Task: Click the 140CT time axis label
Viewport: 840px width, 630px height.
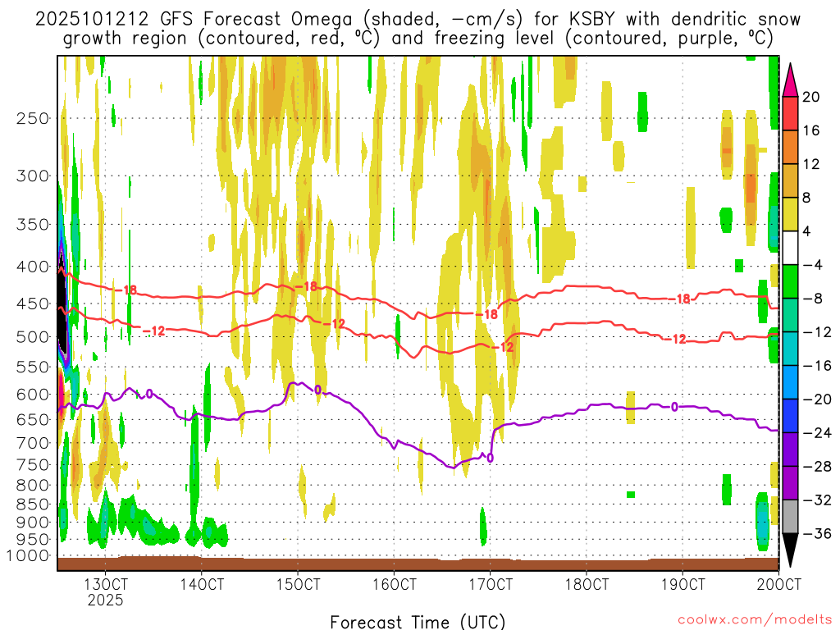Action: [202, 583]
